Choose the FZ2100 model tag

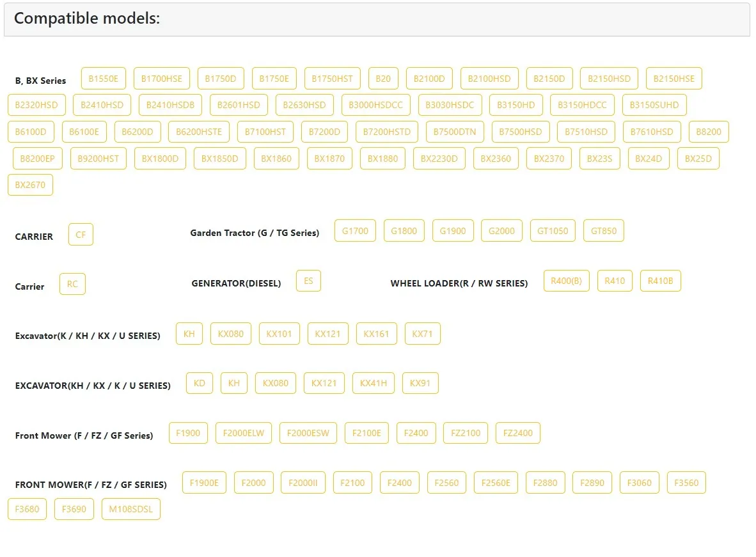tap(466, 433)
